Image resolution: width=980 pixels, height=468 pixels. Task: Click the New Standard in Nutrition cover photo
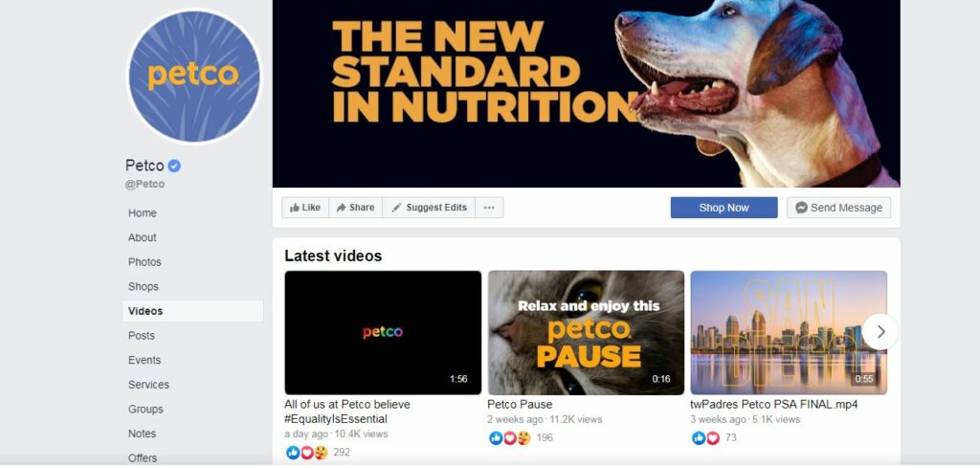coord(587,94)
